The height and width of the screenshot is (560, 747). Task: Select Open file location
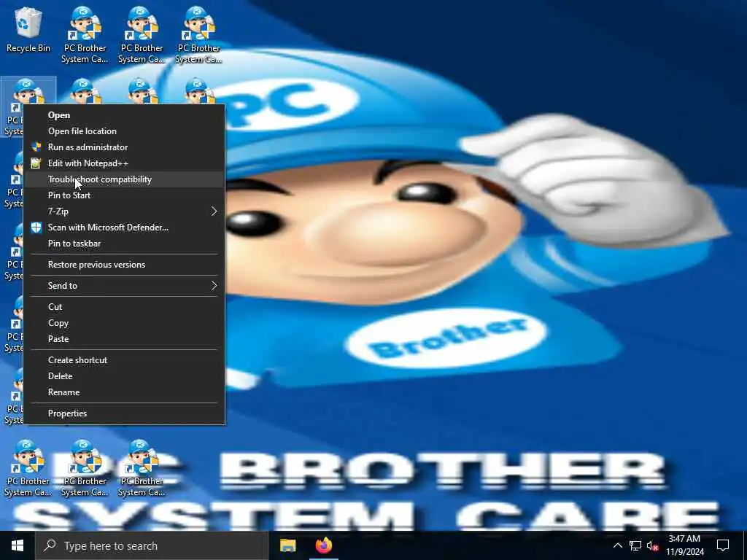click(124, 131)
